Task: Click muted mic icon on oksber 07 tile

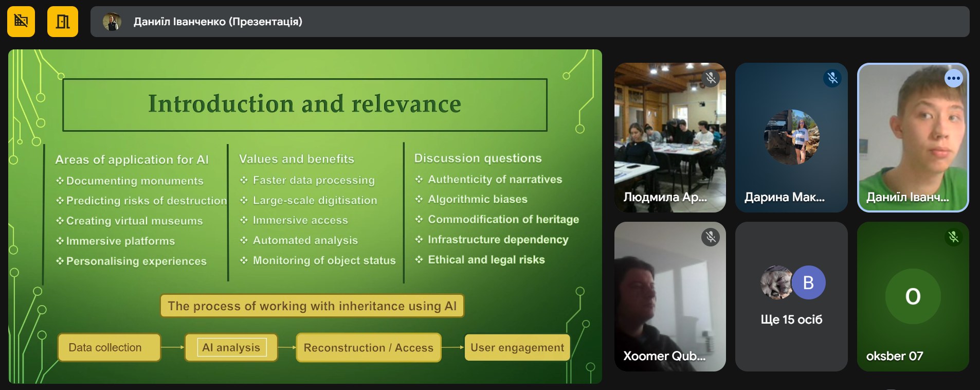Action: (x=953, y=237)
